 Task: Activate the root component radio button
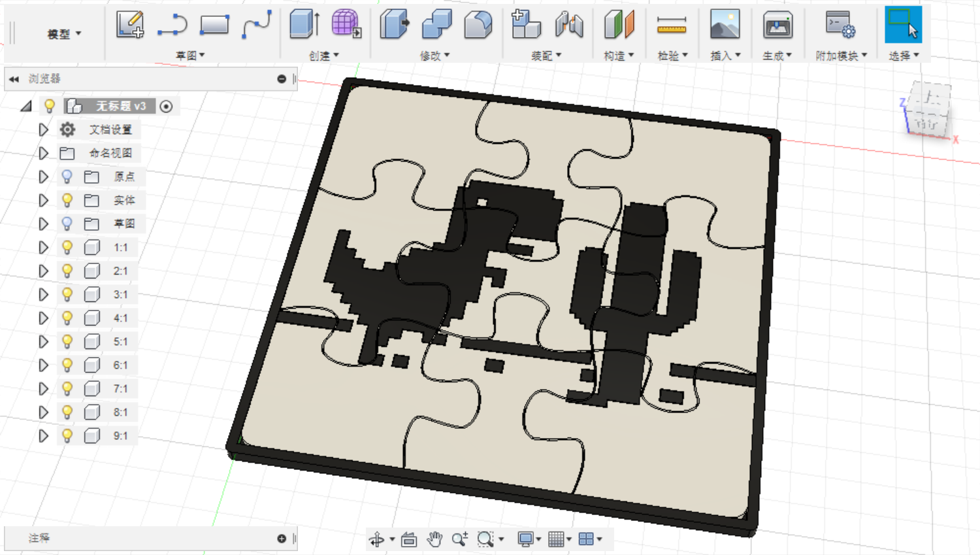(166, 107)
